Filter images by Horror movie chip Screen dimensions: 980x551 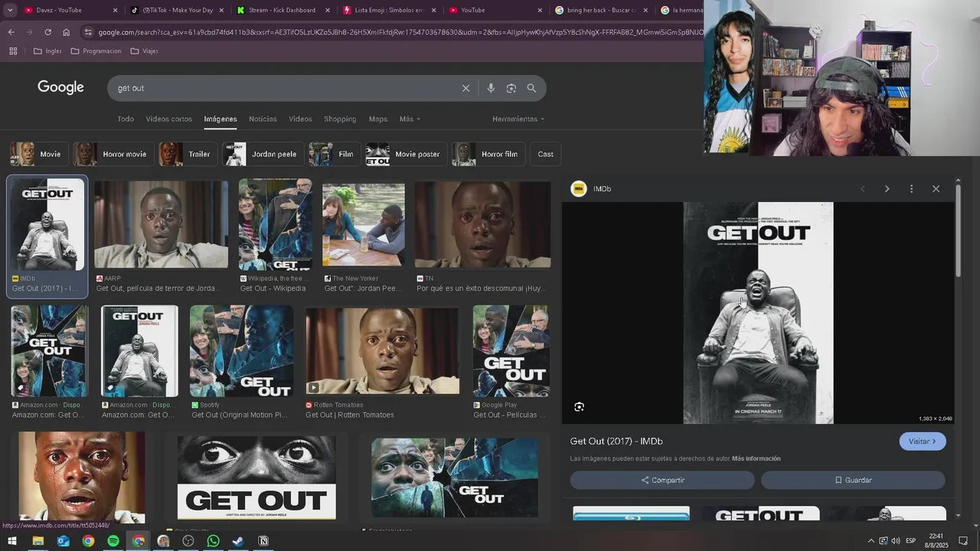point(113,155)
